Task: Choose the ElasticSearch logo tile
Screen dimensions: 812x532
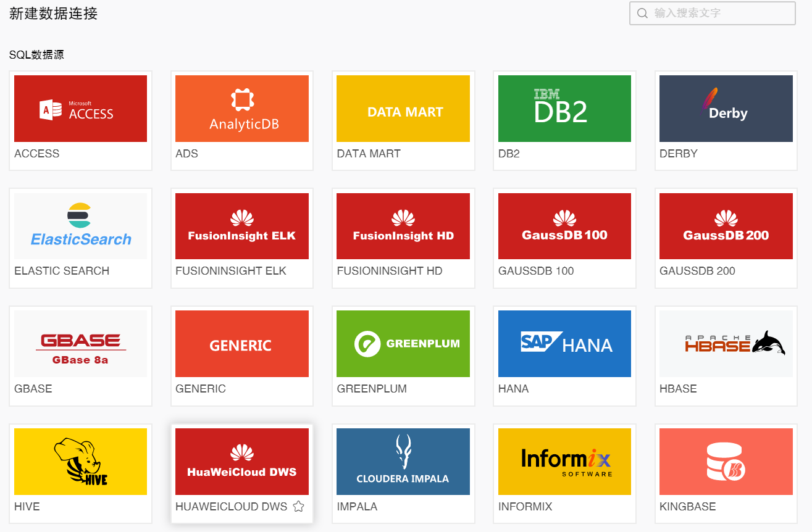Action: (80, 226)
